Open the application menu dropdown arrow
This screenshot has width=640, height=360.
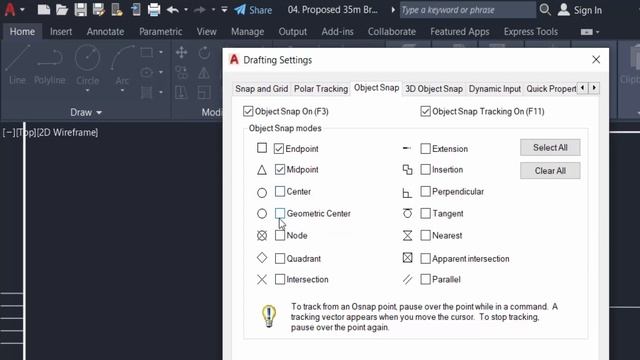tap(22, 9)
